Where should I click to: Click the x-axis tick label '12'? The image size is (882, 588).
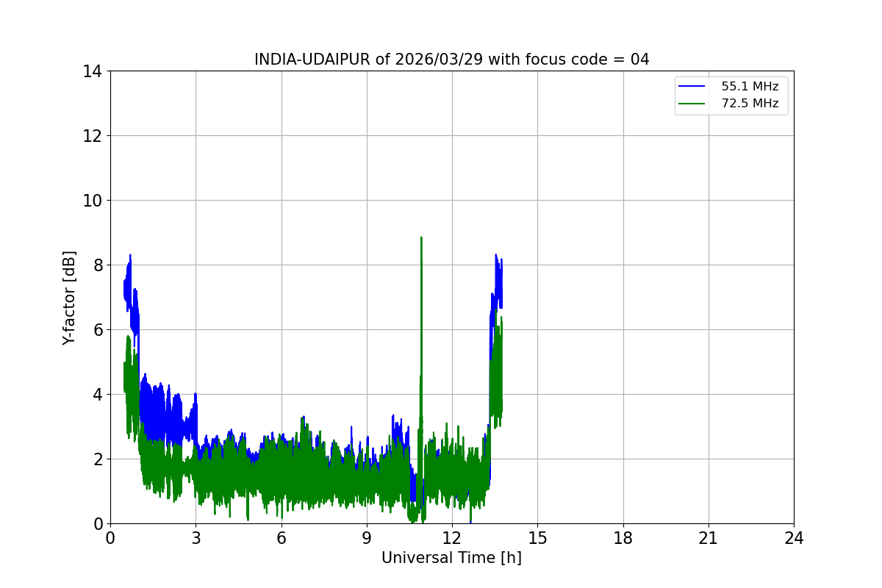point(452,538)
